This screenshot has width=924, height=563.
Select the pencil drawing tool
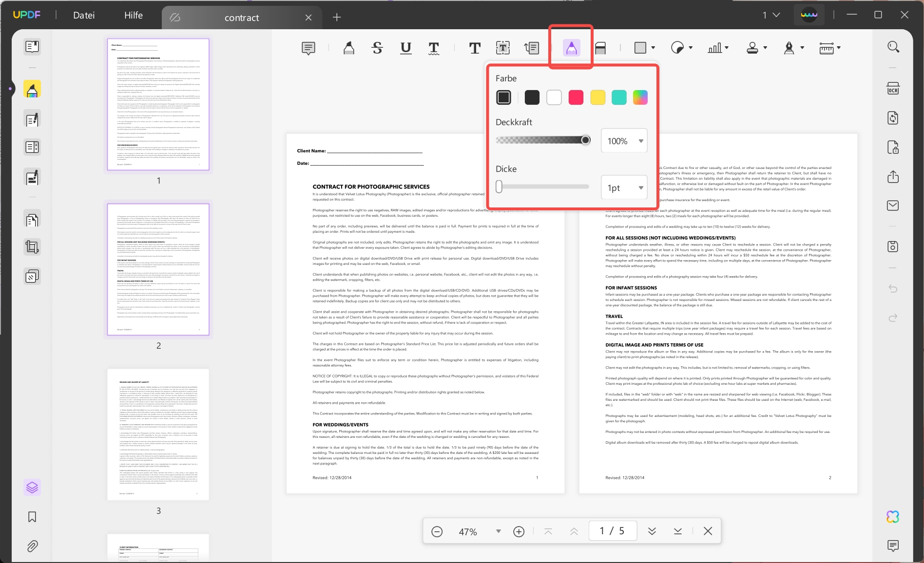[571, 48]
